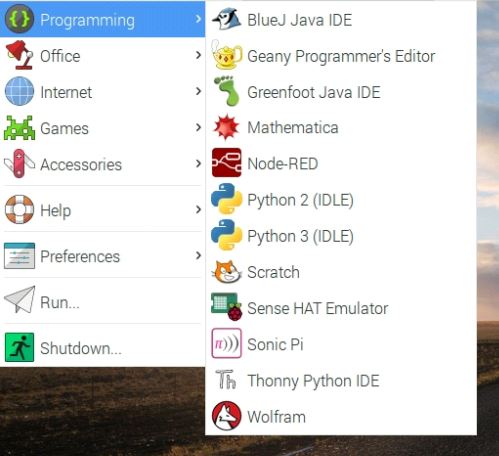This screenshot has height=456, width=499.
Task: Launch Sense HAT Emulator
Action: [341, 308]
